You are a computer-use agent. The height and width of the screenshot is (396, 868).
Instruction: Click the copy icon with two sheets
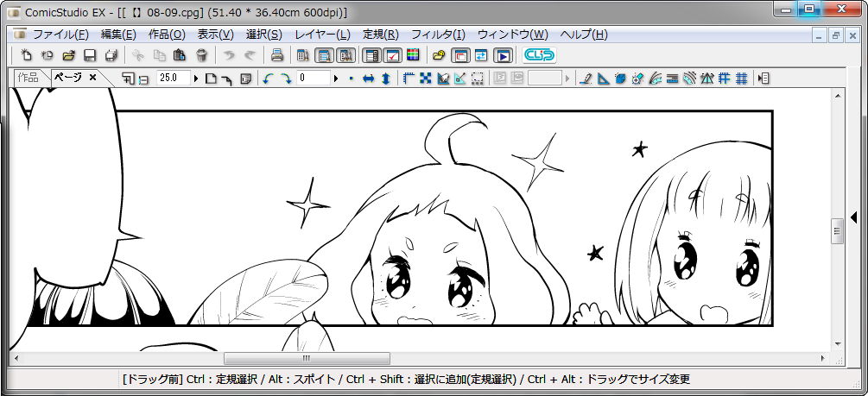tap(159, 55)
